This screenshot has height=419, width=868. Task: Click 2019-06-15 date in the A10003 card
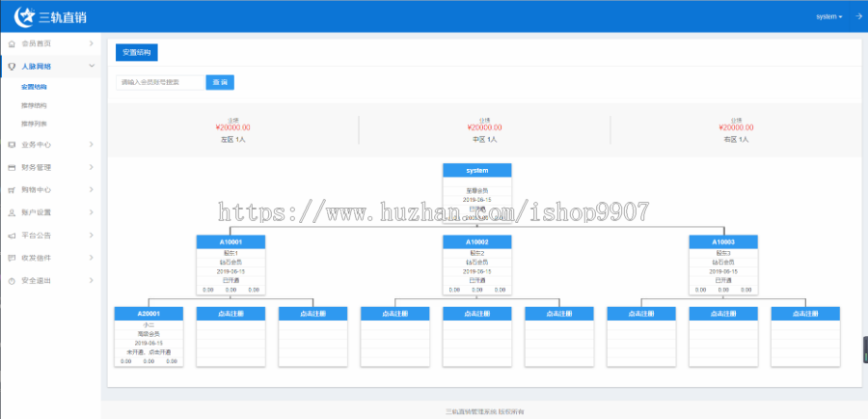point(723,271)
